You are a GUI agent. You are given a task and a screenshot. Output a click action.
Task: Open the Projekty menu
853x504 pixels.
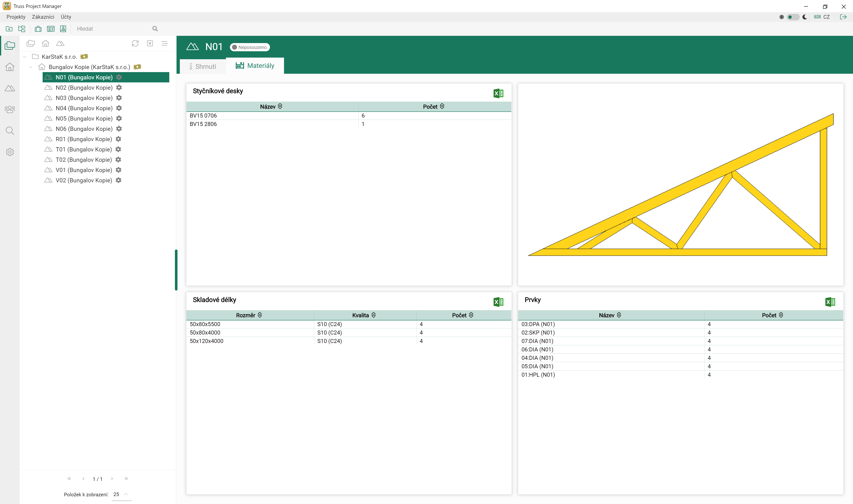point(16,17)
